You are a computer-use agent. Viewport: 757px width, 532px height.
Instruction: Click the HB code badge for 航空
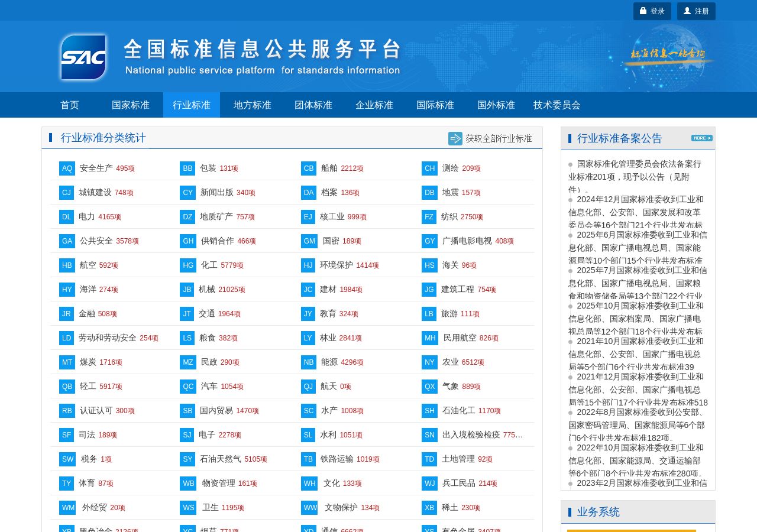(67, 265)
